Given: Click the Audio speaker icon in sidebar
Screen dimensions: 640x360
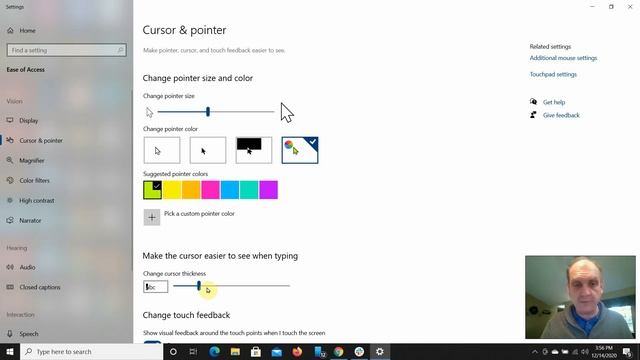Looking at the screenshot, I should [x=10, y=267].
